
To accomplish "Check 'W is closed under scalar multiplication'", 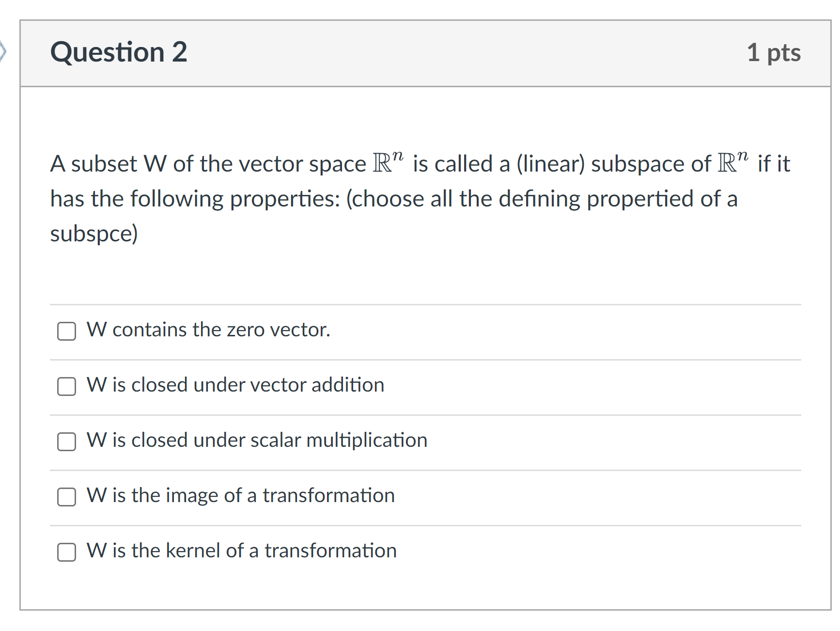I will click(x=66, y=442).
